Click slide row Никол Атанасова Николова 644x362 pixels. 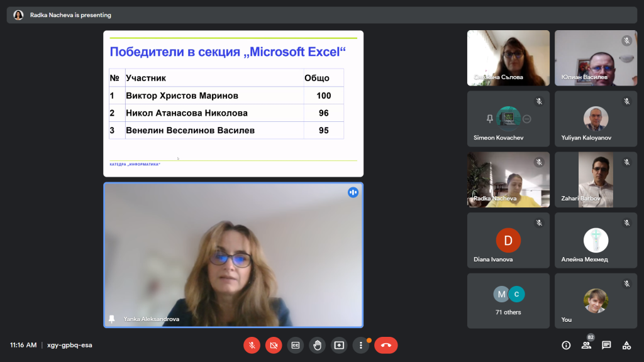[x=226, y=113]
